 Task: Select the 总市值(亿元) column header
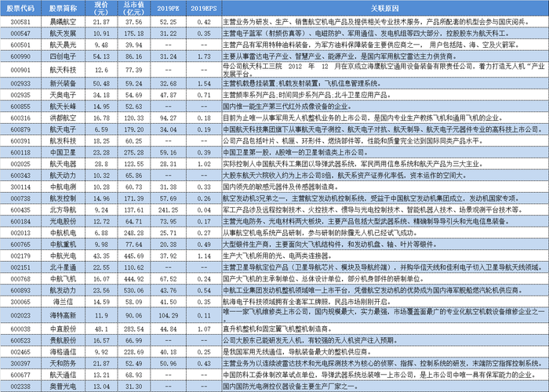(x=134, y=9)
